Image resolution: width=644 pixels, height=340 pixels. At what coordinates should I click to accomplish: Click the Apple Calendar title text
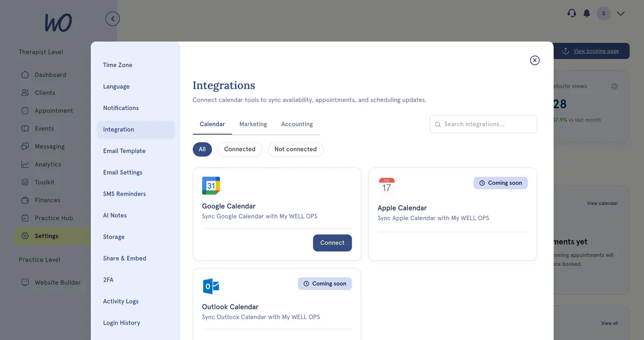click(x=402, y=208)
